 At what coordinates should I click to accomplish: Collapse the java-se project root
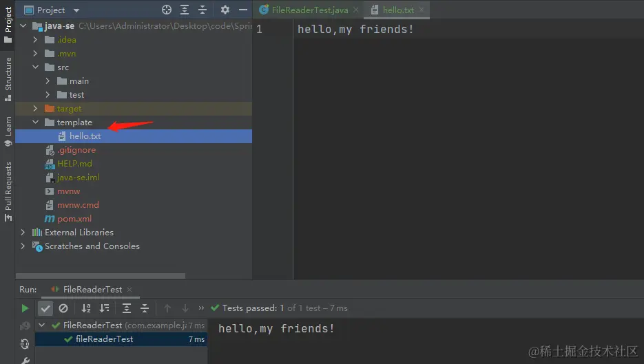[x=23, y=26]
